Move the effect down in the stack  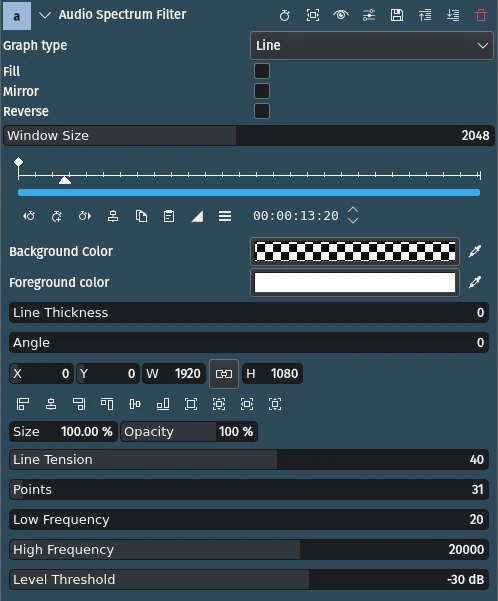pos(453,15)
